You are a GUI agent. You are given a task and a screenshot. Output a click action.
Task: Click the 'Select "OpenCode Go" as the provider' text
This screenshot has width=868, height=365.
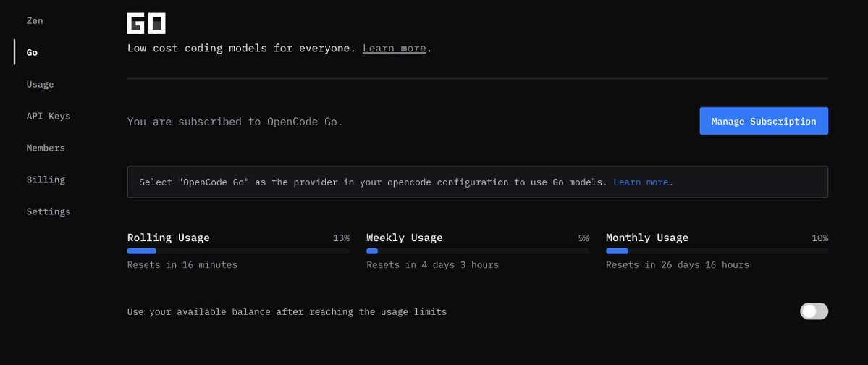point(373,182)
